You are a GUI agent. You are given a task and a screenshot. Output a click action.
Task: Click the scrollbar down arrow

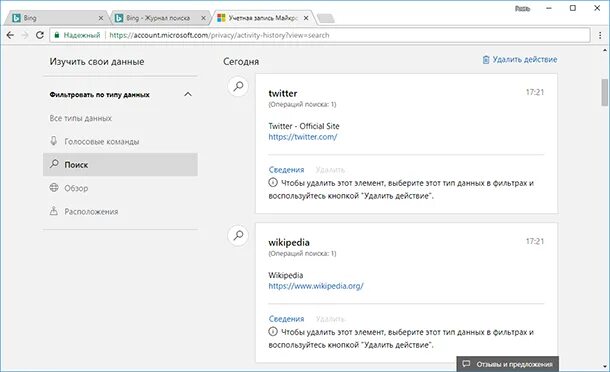605,367
